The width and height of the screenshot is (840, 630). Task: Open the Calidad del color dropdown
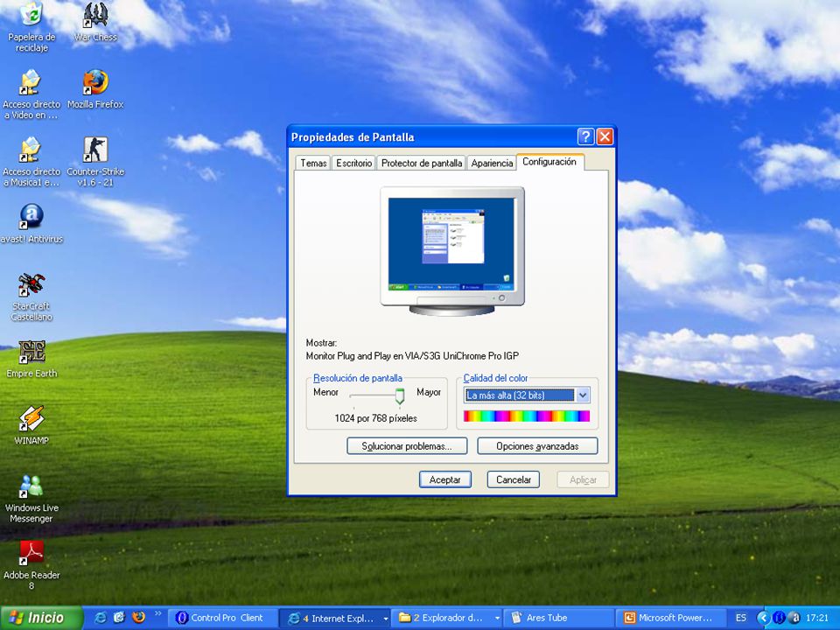pyautogui.click(x=527, y=395)
